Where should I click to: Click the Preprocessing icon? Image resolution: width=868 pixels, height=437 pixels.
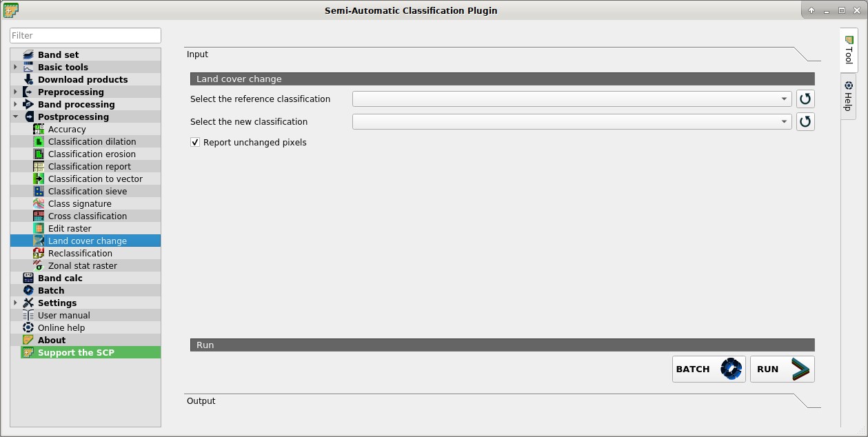[28, 92]
